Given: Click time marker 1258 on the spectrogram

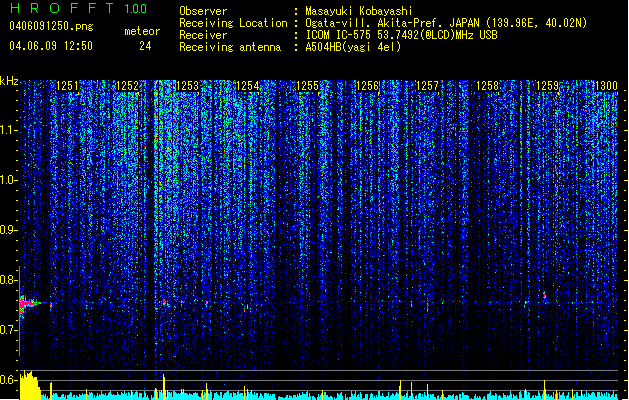Looking at the screenshot, I should pyautogui.click(x=487, y=86).
